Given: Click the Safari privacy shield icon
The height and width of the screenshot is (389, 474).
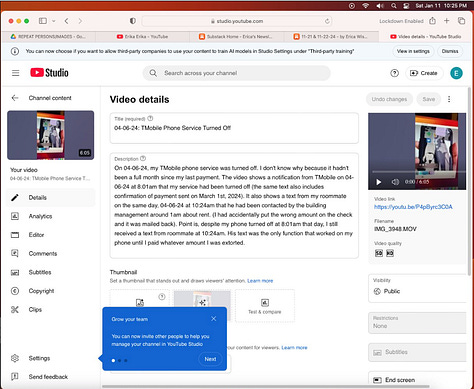Looking at the screenshot, I should 133,21.
